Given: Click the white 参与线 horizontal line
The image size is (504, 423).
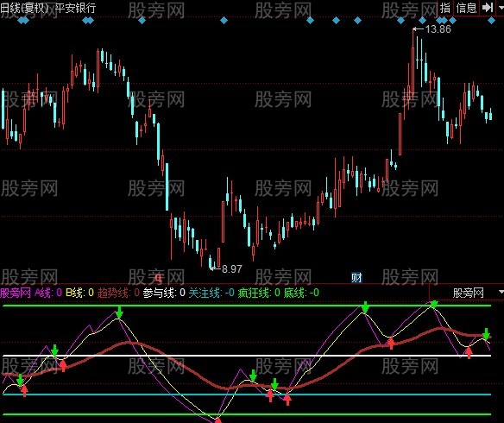Looking at the screenshot, I should tap(247, 356).
